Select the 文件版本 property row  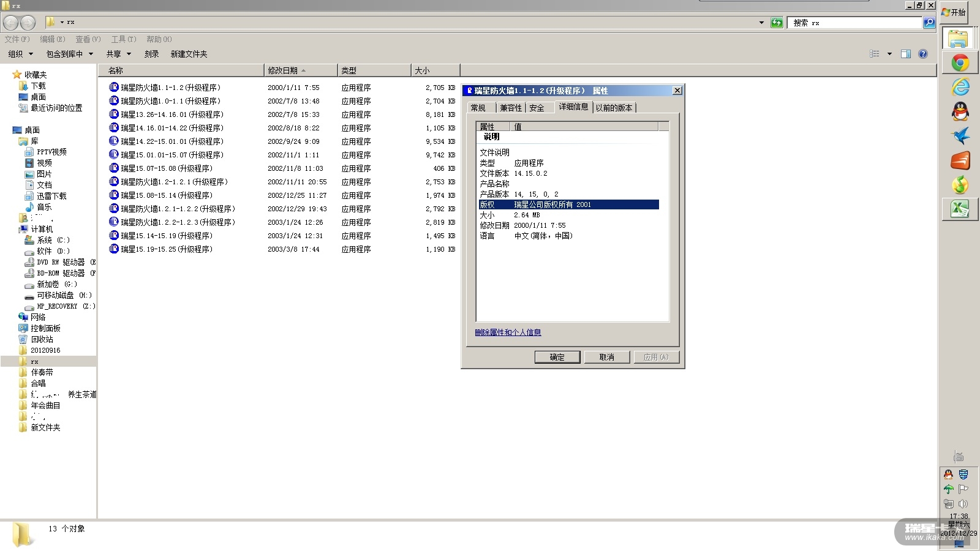pyautogui.click(x=569, y=173)
